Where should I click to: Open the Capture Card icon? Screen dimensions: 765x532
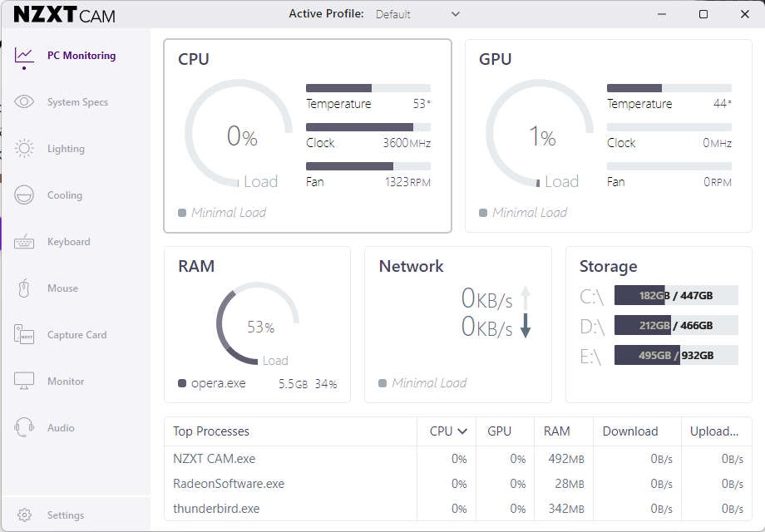coord(24,334)
